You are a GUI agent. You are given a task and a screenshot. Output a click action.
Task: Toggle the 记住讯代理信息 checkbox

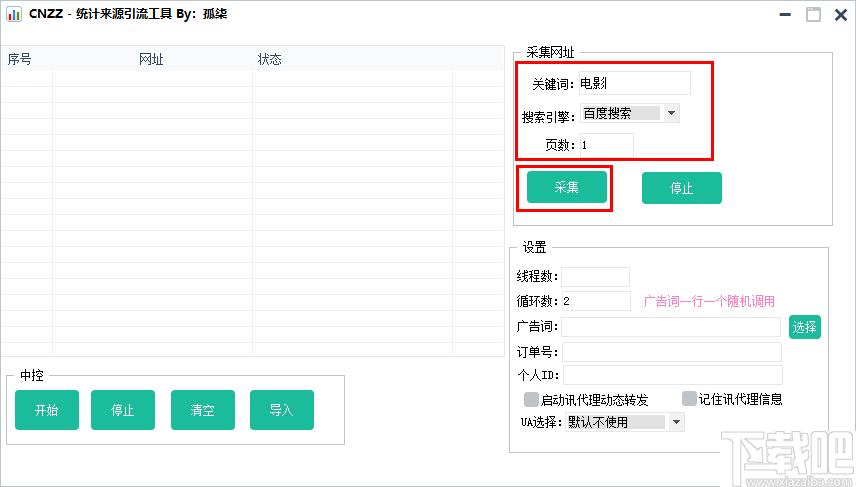click(x=689, y=399)
